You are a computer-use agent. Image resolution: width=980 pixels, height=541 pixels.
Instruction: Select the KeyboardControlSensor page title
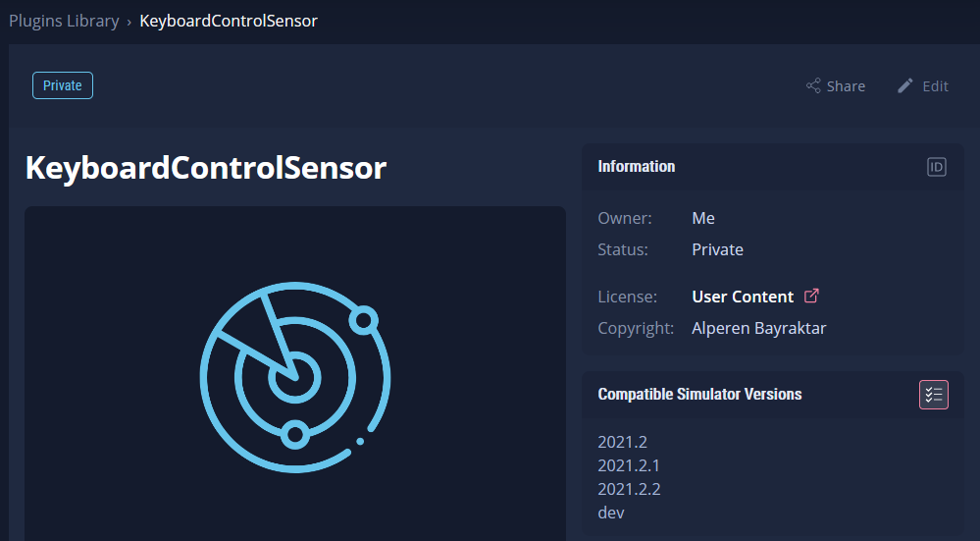tap(206, 168)
